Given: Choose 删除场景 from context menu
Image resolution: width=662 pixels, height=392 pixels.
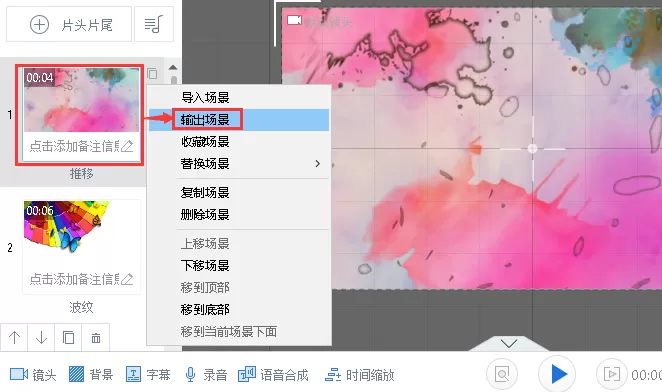Looking at the screenshot, I should [x=239, y=215].
